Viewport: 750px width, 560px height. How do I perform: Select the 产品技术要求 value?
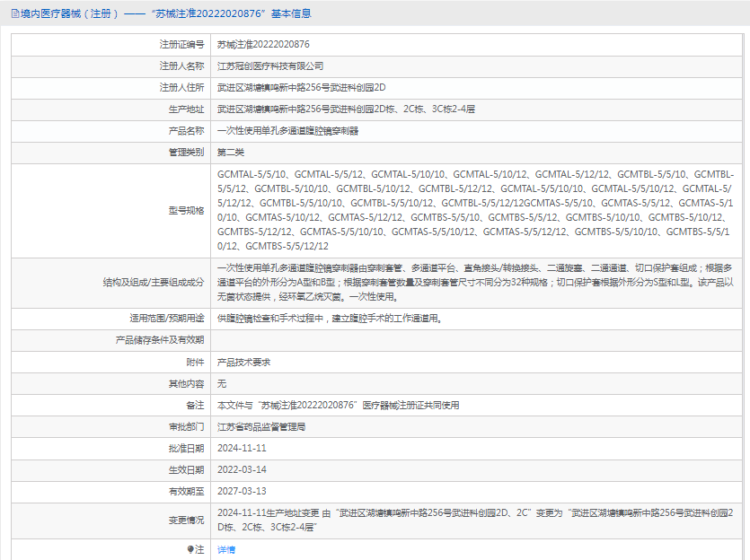244,363
